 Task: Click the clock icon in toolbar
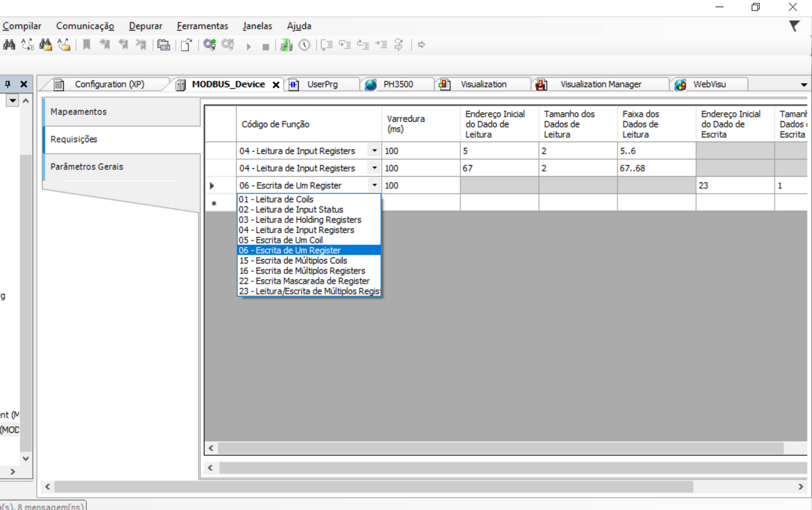[x=304, y=45]
